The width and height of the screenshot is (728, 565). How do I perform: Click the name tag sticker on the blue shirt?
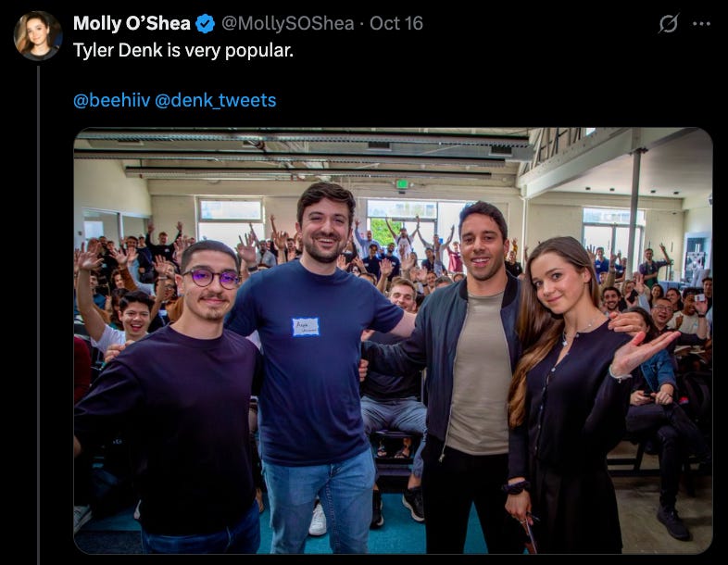coord(306,327)
